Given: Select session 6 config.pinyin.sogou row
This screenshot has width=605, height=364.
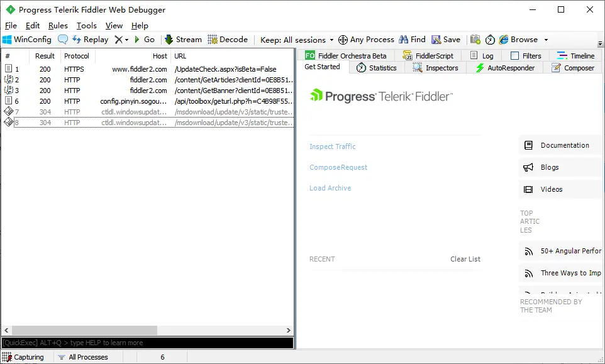Looking at the screenshot, I should click(x=148, y=101).
